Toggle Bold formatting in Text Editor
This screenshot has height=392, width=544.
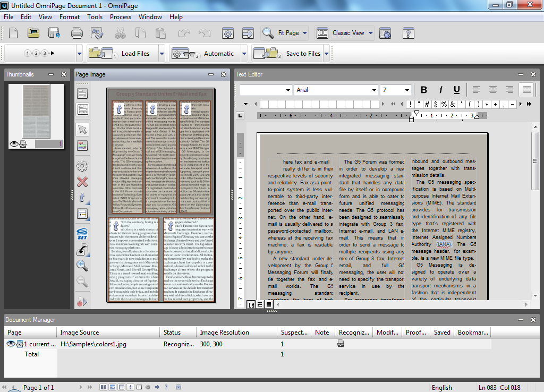click(x=423, y=90)
